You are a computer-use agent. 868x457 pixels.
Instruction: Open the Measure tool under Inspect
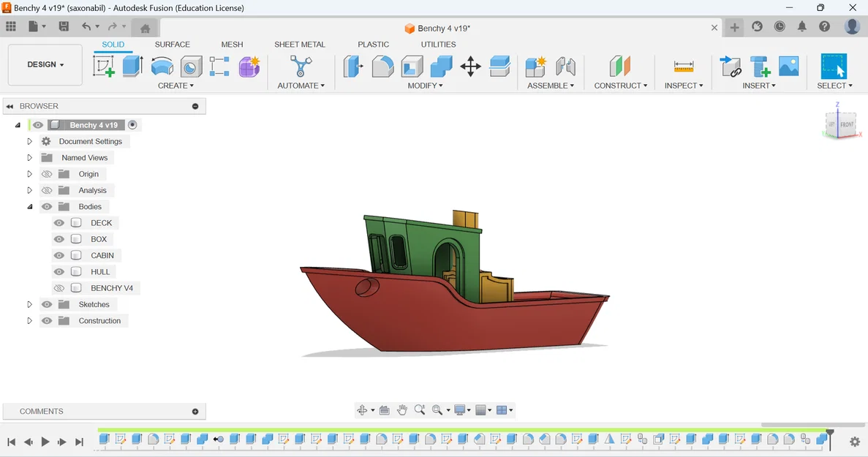(x=683, y=66)
